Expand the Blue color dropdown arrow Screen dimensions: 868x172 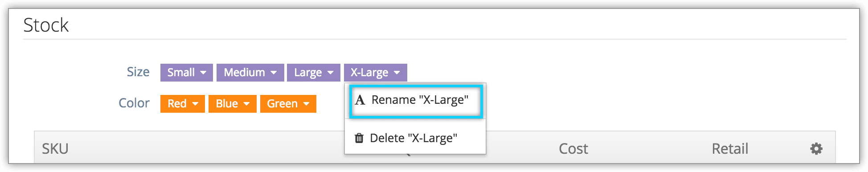tap(246, 104)
